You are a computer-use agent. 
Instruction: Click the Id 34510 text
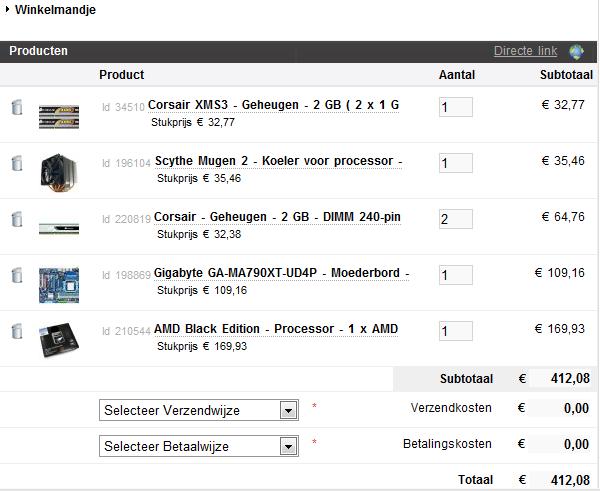pos(123,107)
